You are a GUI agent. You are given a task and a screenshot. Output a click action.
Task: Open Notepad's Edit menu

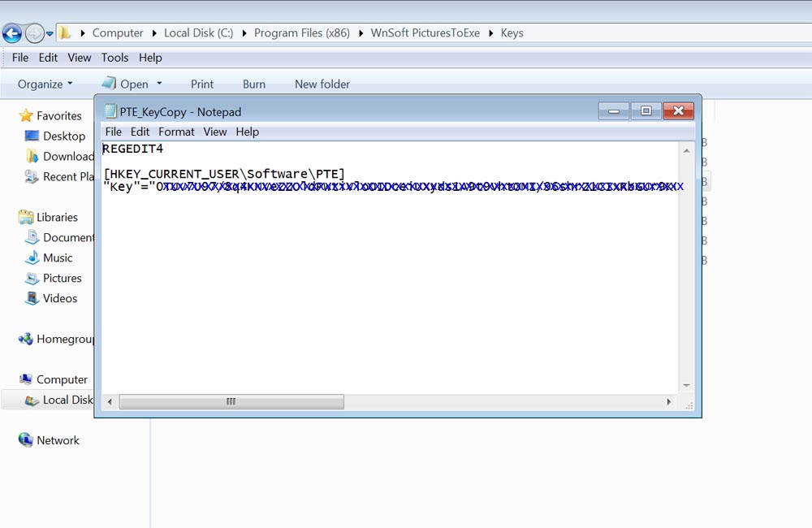click(x=140, y=132)
